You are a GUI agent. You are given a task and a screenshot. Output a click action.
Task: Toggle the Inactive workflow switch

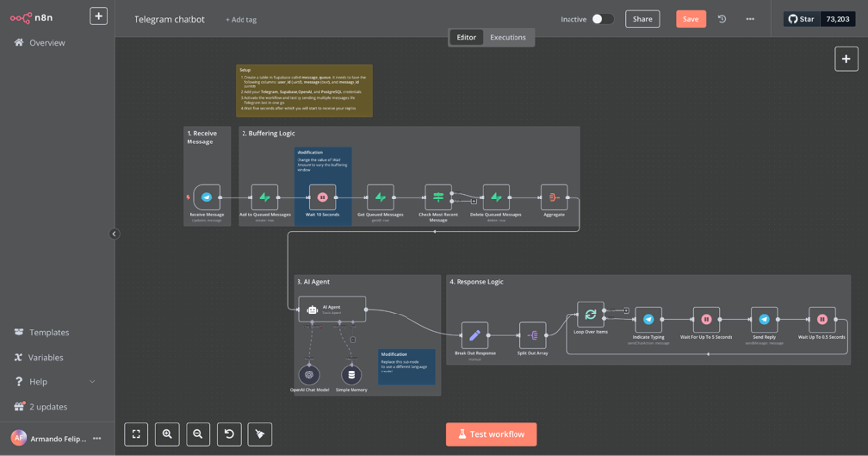click(x=602, y=19)
